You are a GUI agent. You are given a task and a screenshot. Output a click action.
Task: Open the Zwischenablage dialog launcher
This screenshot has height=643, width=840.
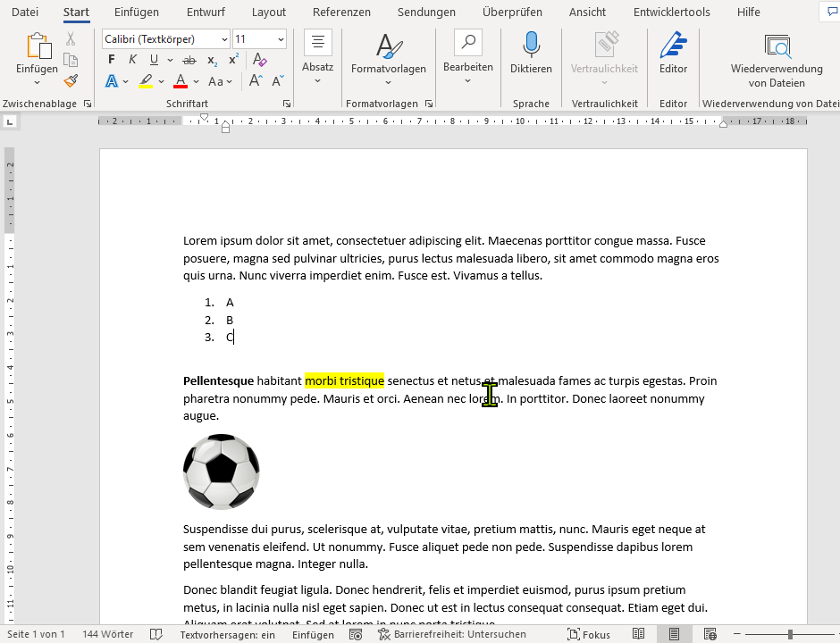(88, 104)
